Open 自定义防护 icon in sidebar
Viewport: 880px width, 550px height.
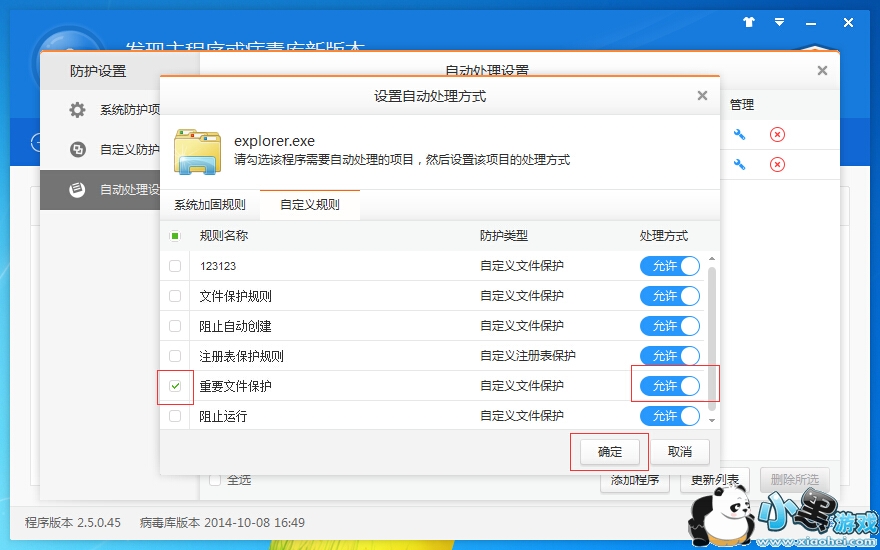pyautogui.click(x=78, y=150)
